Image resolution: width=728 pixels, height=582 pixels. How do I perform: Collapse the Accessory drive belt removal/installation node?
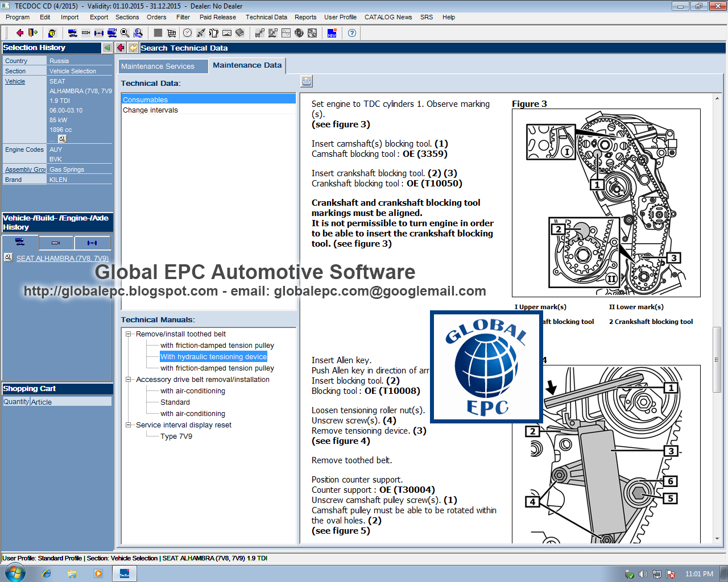(129, 380)
